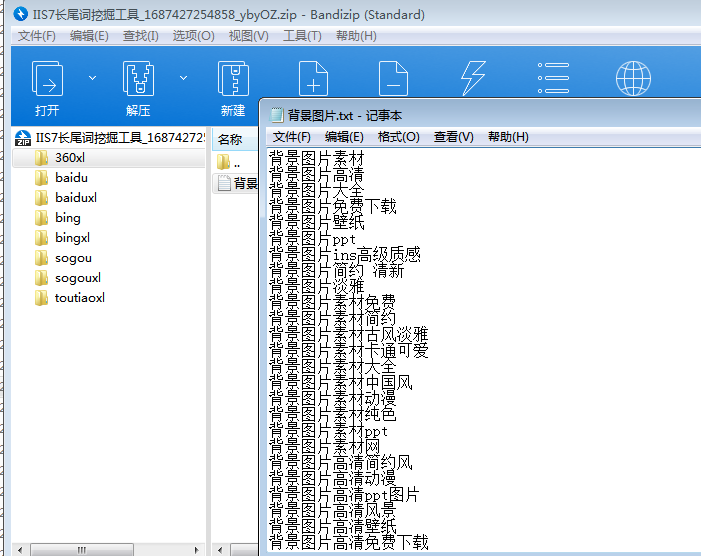
Task: Open Notepad 格式(O) menu
Action: tap(398, 137)
